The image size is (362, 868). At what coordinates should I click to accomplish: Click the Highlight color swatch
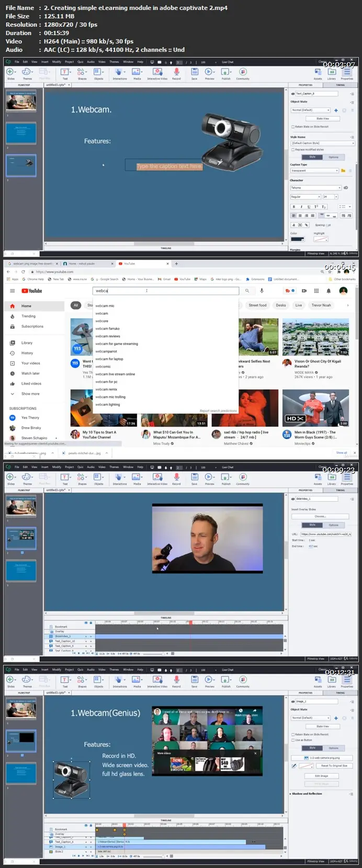[x=320, y=239]
